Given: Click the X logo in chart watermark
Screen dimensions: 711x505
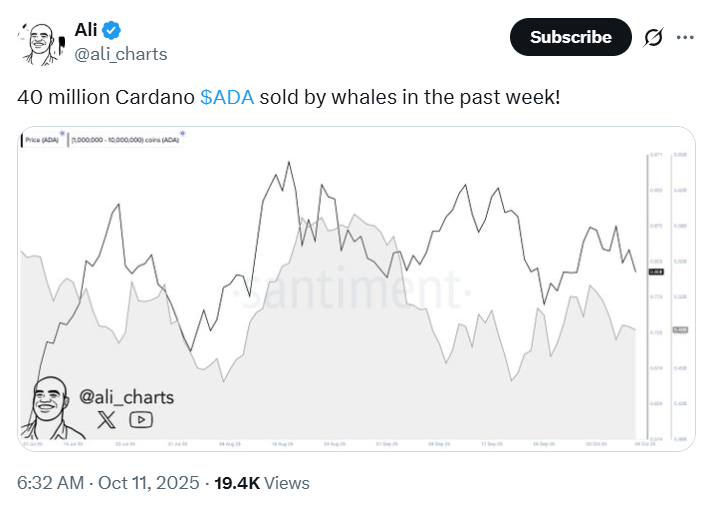Looking at the screenshot, I should point(107,420).
